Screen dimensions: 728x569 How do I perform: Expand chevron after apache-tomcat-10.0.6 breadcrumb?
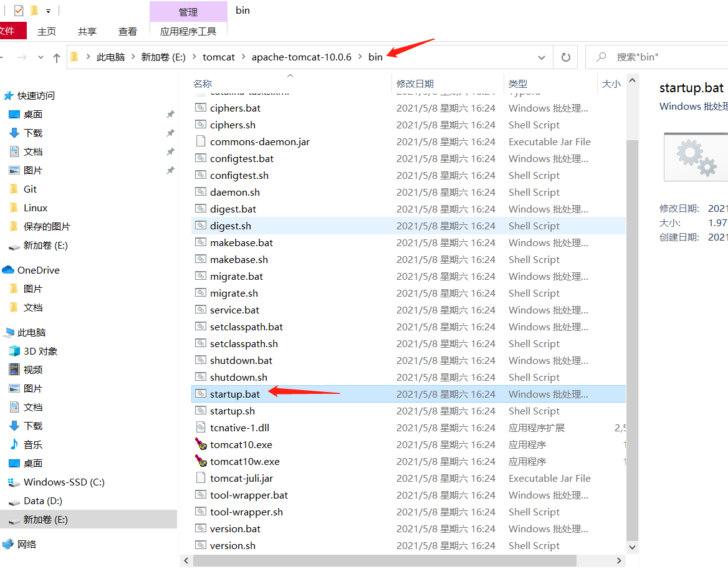tap(360, 57)
